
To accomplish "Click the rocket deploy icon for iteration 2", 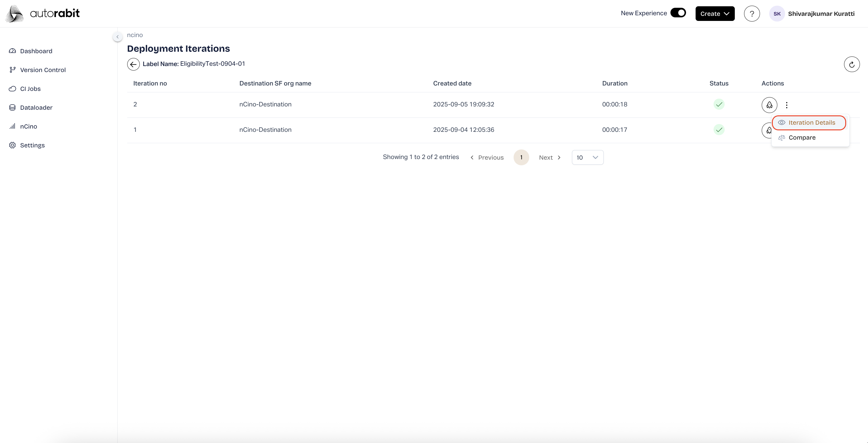I will click(x=769, y=105).
